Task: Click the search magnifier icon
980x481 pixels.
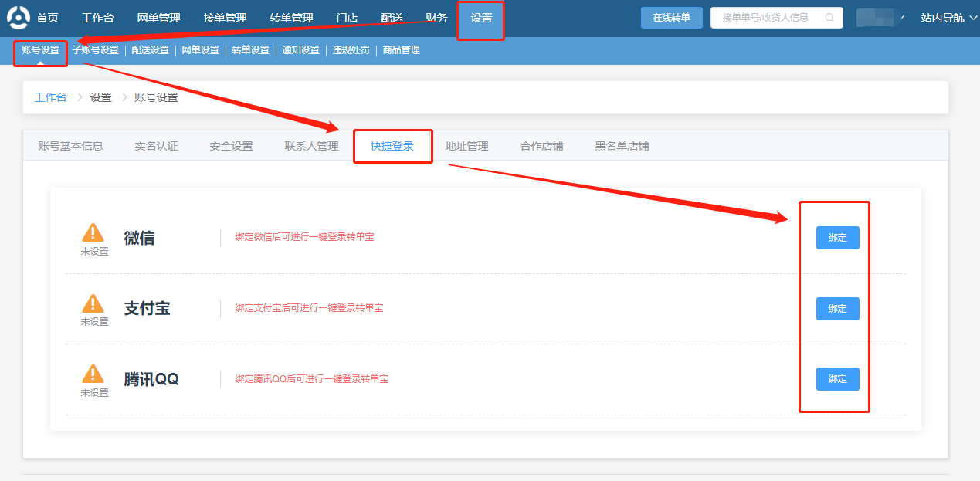Action: click(829, 18)
